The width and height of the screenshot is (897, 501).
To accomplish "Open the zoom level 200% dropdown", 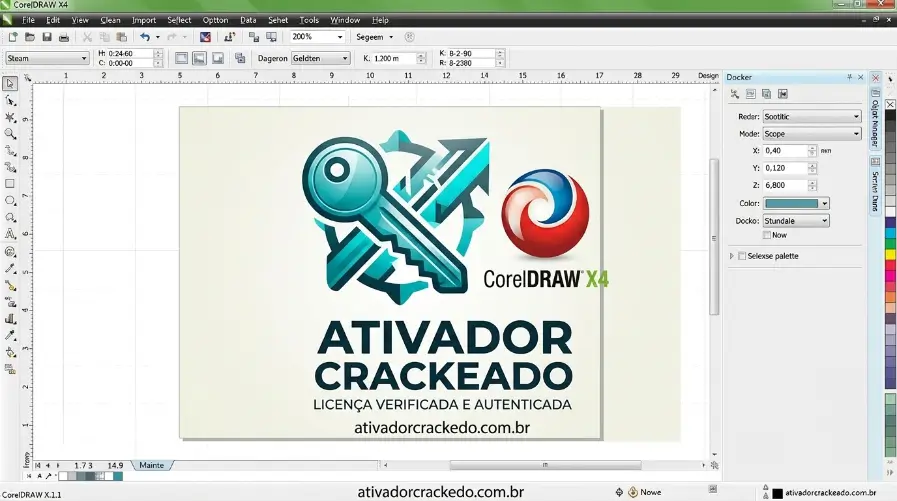I will click(x=340, y=37).
